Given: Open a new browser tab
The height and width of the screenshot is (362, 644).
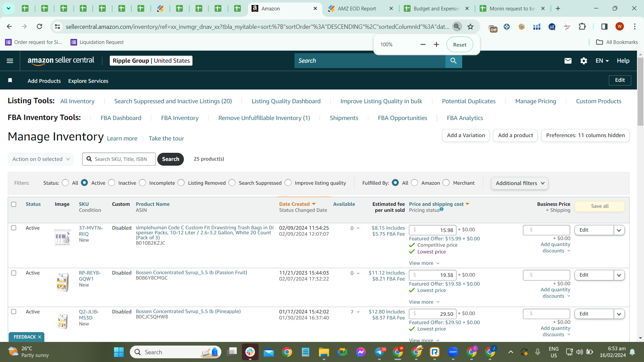Looking at the screenshot, I should 558,8.
